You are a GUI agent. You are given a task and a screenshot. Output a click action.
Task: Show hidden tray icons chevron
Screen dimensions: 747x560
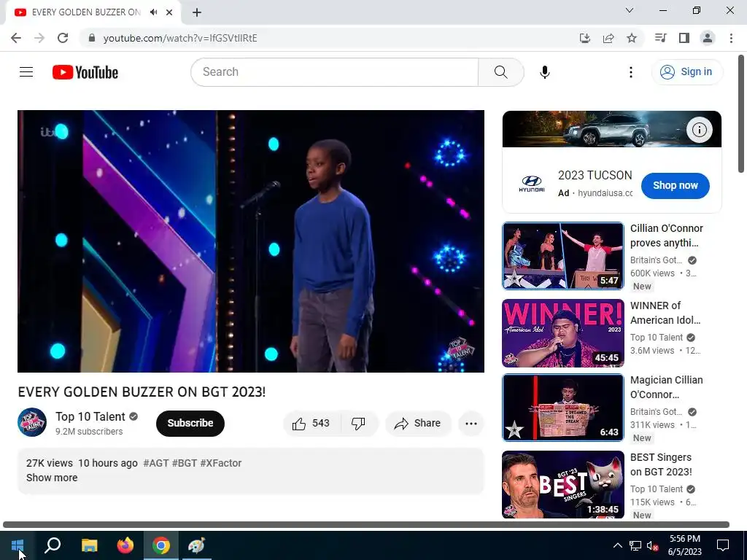pos(617,545)
